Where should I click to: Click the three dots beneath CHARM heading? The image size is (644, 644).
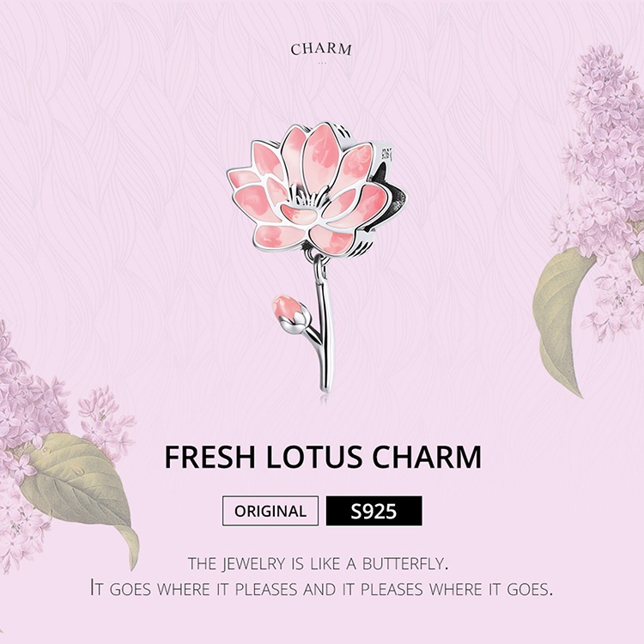tap(322, 63)
